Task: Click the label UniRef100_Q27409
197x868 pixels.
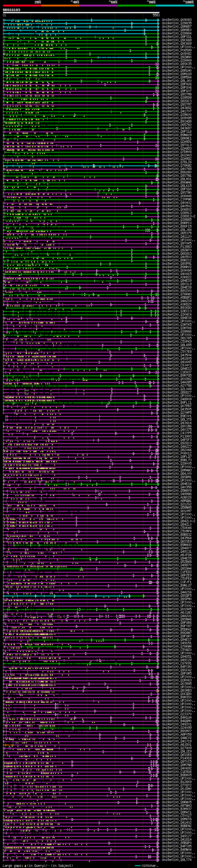Action: pyautogui.click(x=177, y=748)
